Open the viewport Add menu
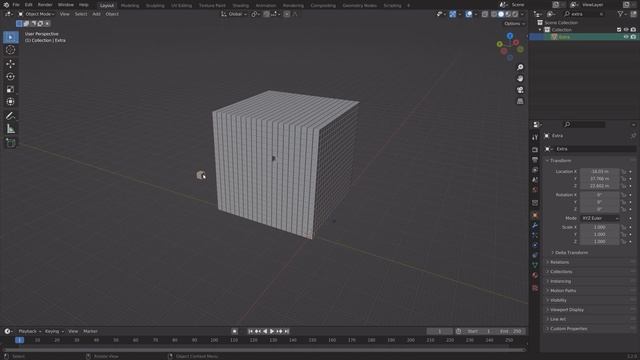 point(96,14)
